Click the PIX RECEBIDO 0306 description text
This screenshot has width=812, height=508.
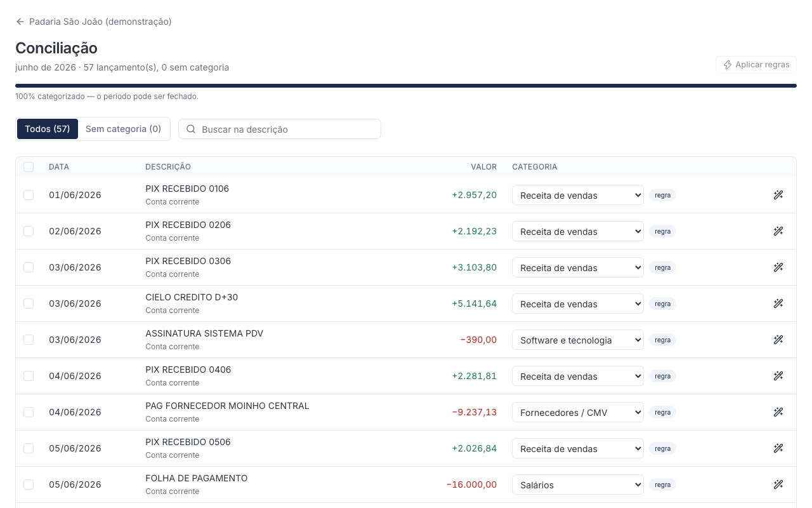point(188,261)
